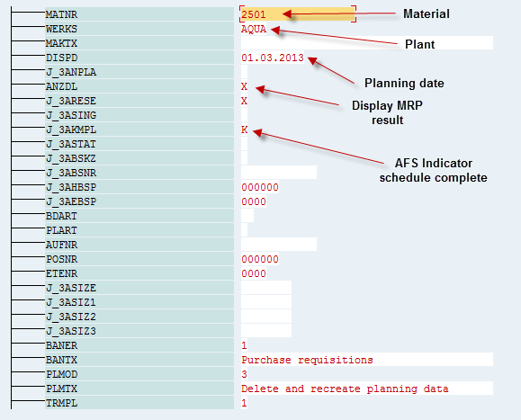Viewport: 521px width, 420px height.
Task: Toggle the ANZDL X flag field
Action: [x=244, y=86]
